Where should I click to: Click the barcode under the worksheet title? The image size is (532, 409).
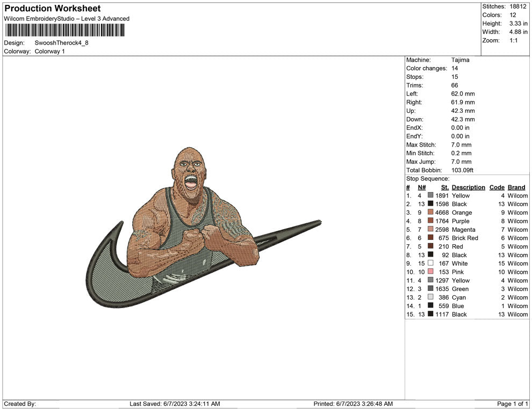(x=65, y=30)
